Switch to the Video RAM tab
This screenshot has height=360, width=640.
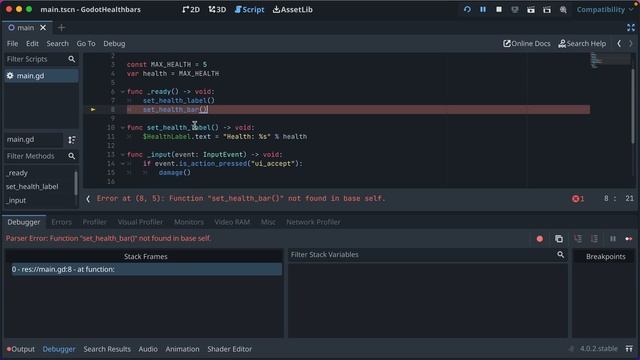tap(232, 222)
